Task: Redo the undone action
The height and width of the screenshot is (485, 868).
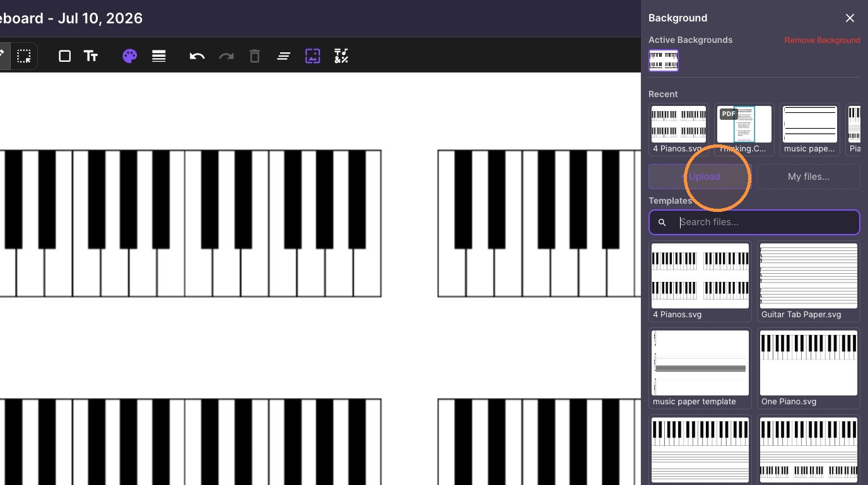Action: 226,56
